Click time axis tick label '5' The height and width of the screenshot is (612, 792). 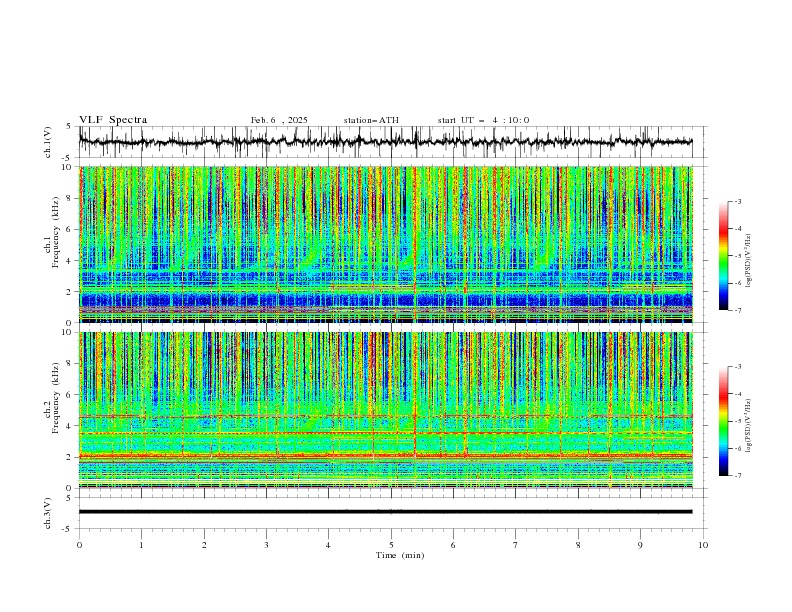(391, 545)
